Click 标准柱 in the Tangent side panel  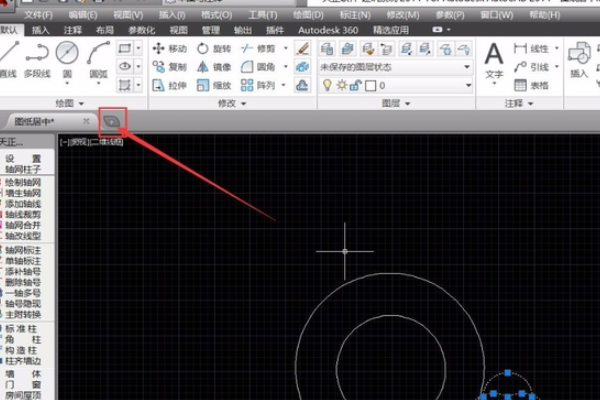tap(21, 329)
